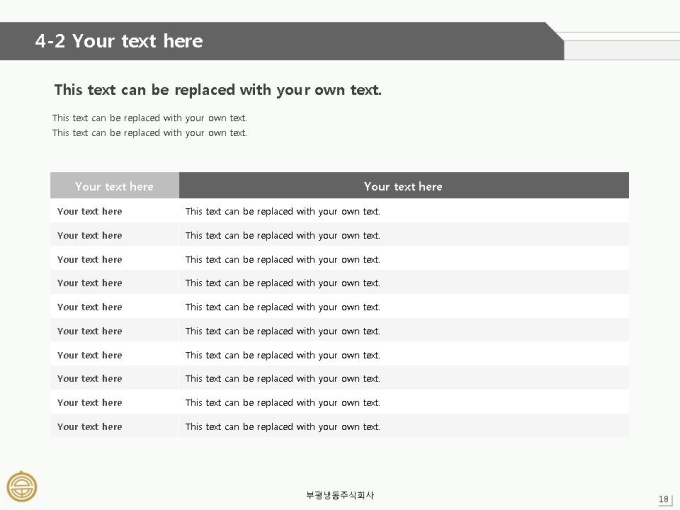Select the third row's 'Your text here' cell

[x=114, y=259]
